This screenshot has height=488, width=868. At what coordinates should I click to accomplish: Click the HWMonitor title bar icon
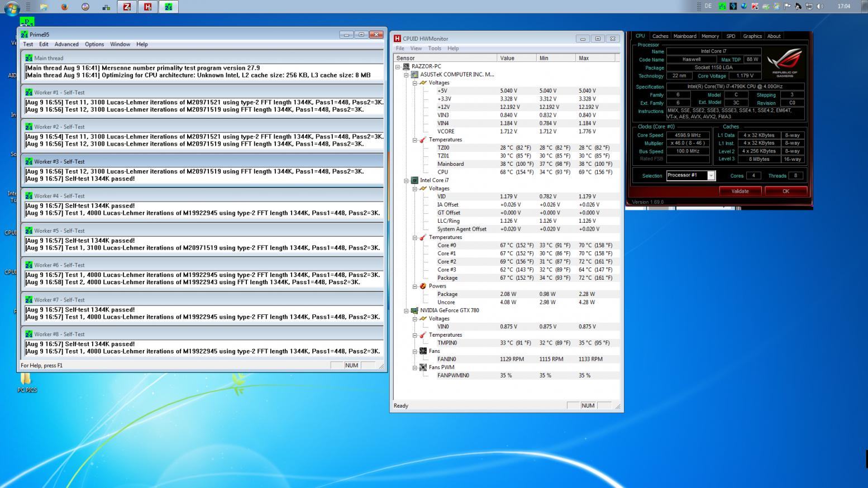(397, 39)
